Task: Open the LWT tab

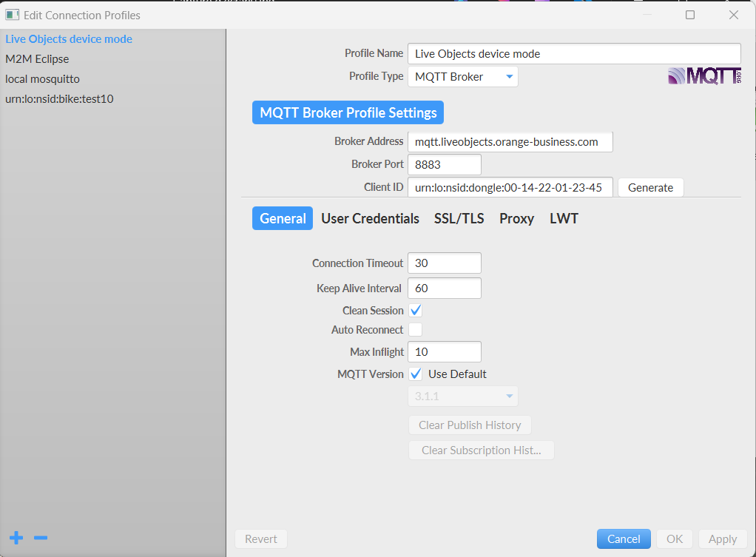Action: pyautogui.click(x=564, y=218)
